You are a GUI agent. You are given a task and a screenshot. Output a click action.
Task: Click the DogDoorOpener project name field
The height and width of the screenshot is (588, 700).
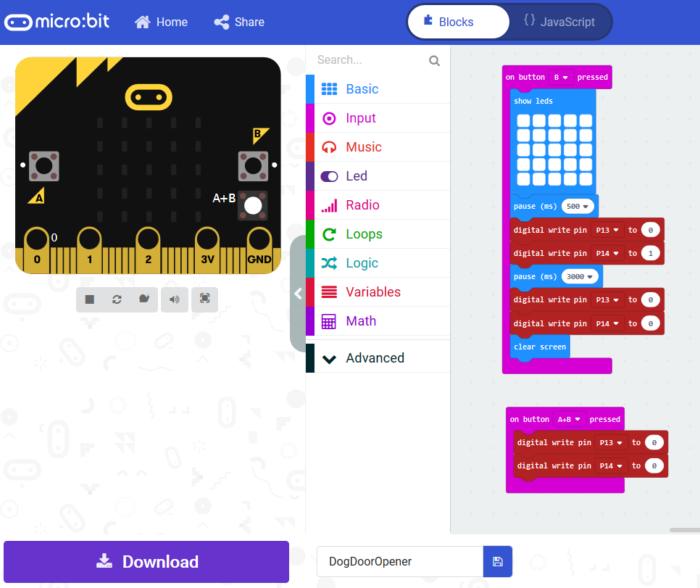[x=400, y=562]
